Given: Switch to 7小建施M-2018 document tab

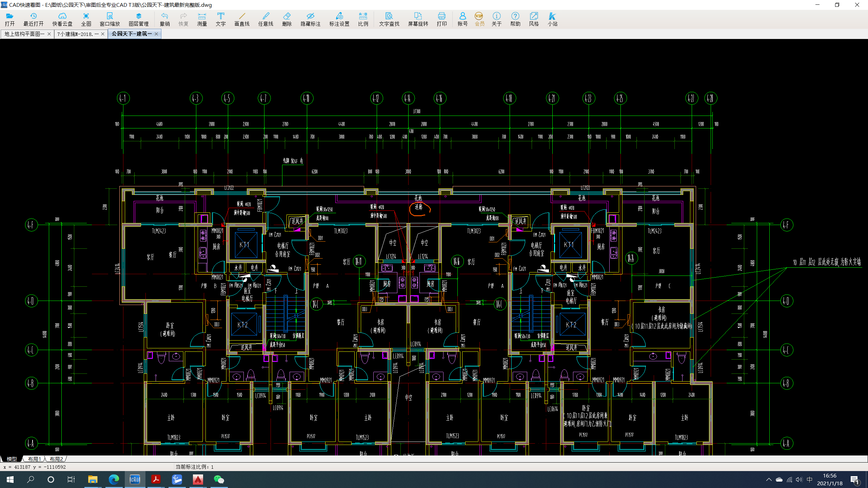Looking at the screenshot, I should (78, 34).
